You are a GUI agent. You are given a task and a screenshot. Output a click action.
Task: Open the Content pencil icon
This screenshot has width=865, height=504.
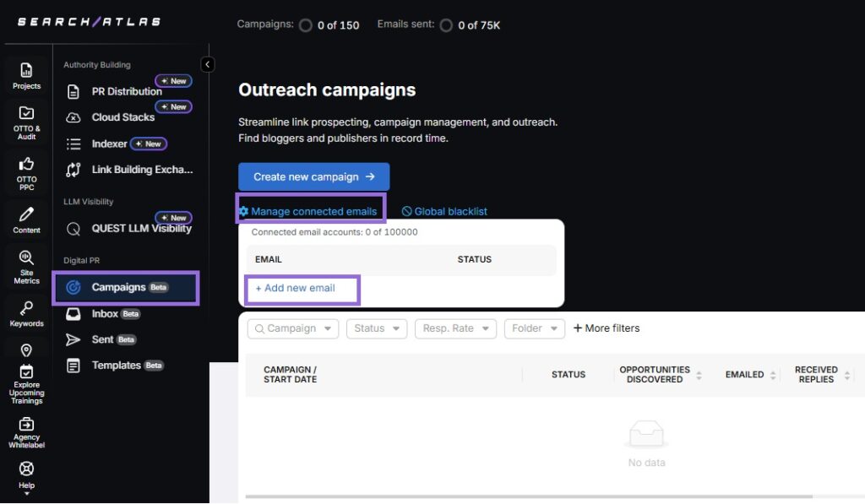click(x=26, y=214)
